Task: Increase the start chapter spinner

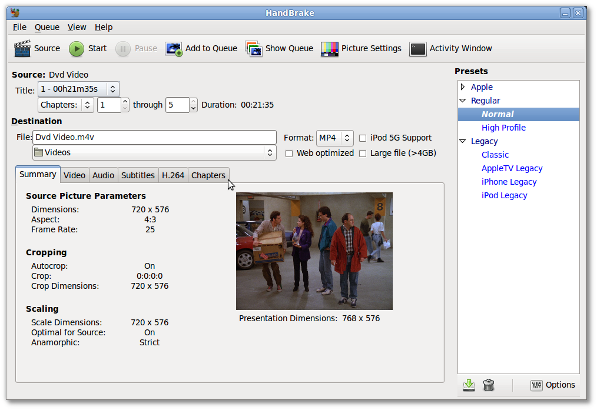Action: pos(125,101)
